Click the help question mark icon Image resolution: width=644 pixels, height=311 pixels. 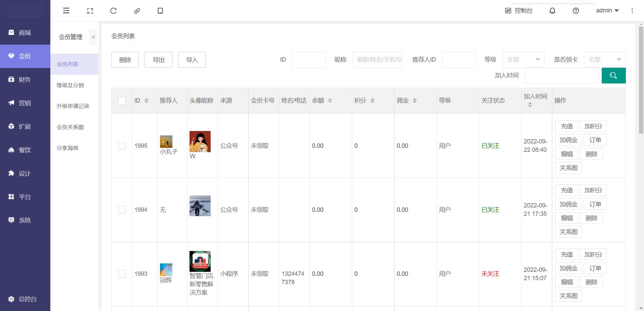point(576,11)
